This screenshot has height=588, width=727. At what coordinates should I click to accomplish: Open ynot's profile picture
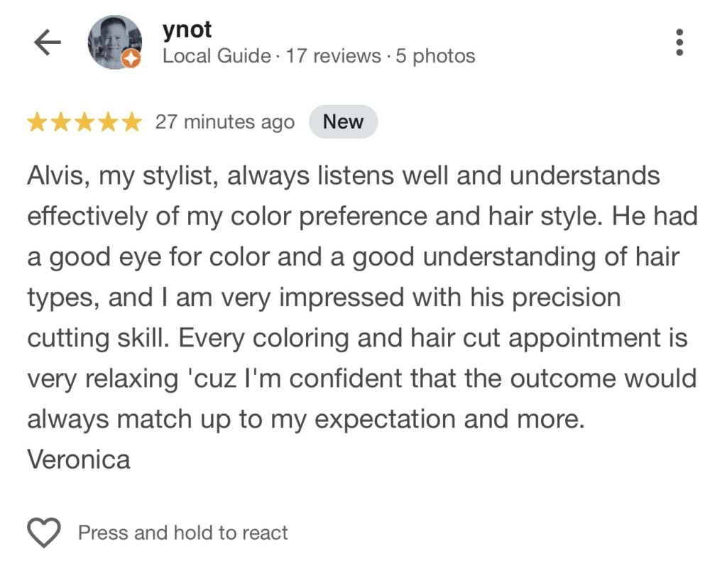(x=114, y=42)
